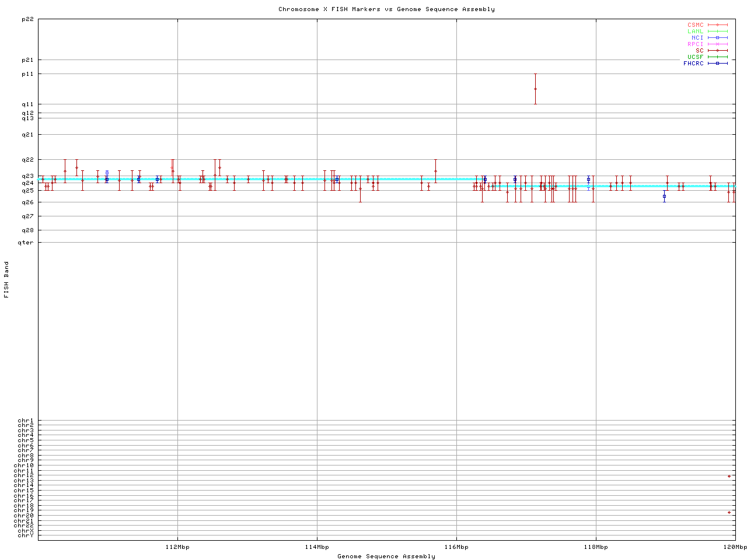The width and height of the screenshot is (747, 560).
Task: Click the 112Mbp x-axis tick label
Action: 177,547
